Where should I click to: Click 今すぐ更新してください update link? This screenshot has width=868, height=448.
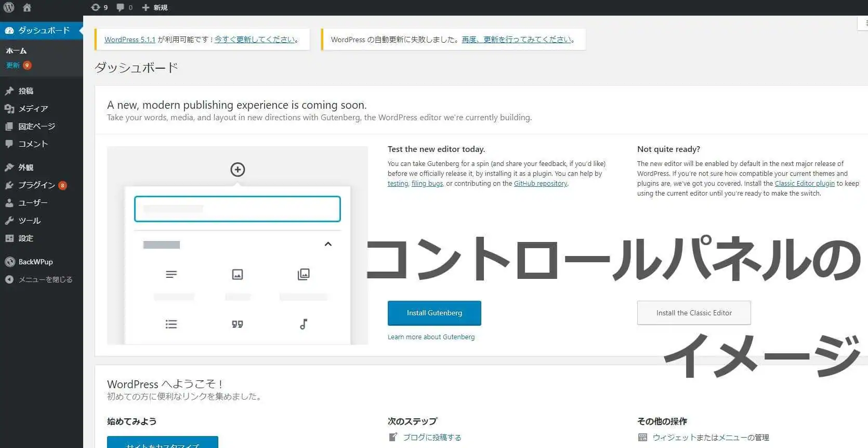(x=255, y=40)
